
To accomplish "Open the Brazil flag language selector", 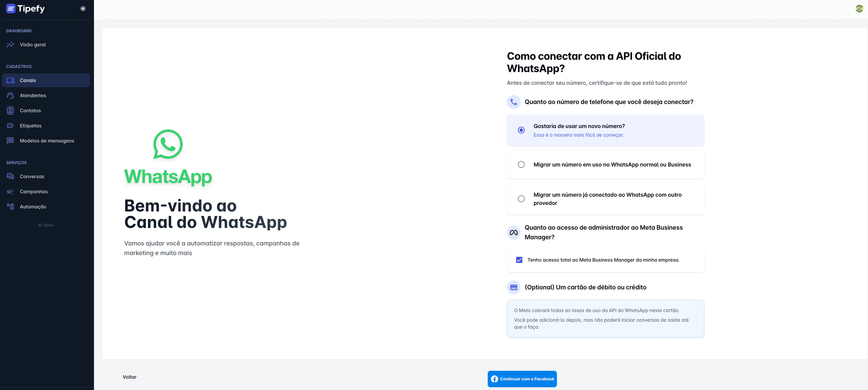I will [x=859, y=9].
